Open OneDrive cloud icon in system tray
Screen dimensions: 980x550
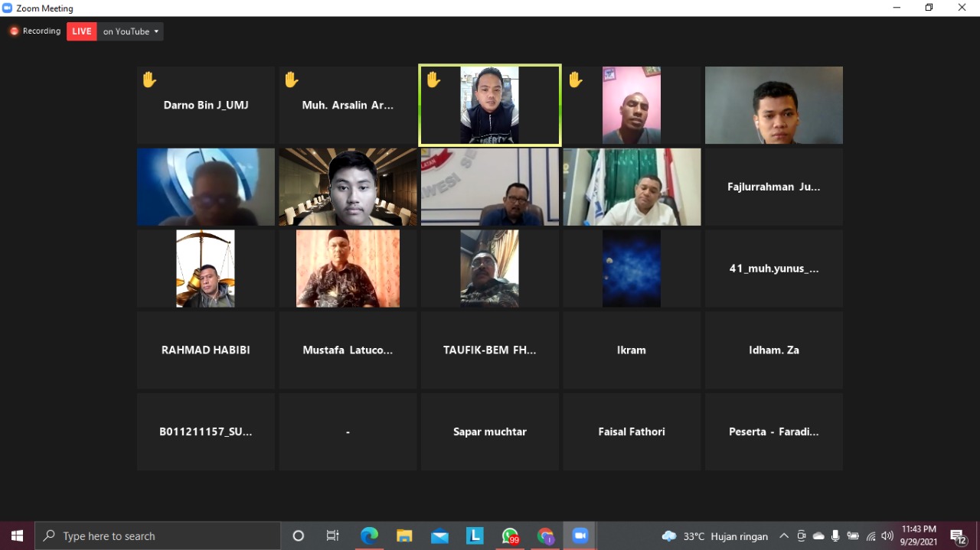click(x=818, y=536)
